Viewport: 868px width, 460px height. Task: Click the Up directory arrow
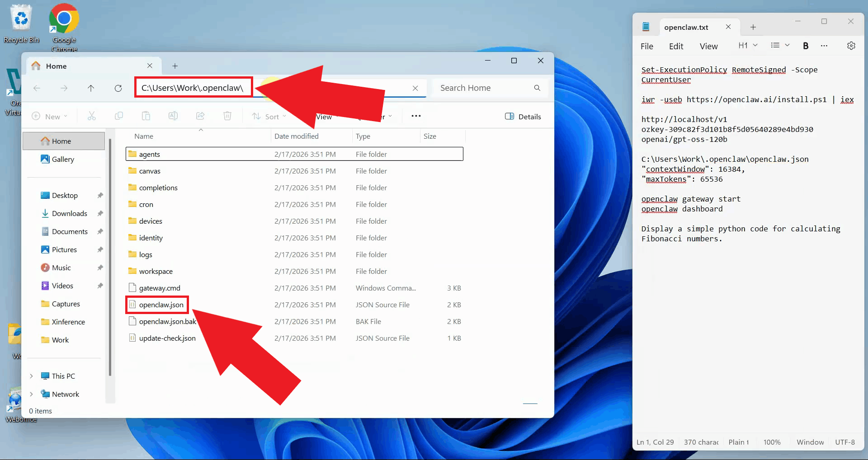pos(91,88)
